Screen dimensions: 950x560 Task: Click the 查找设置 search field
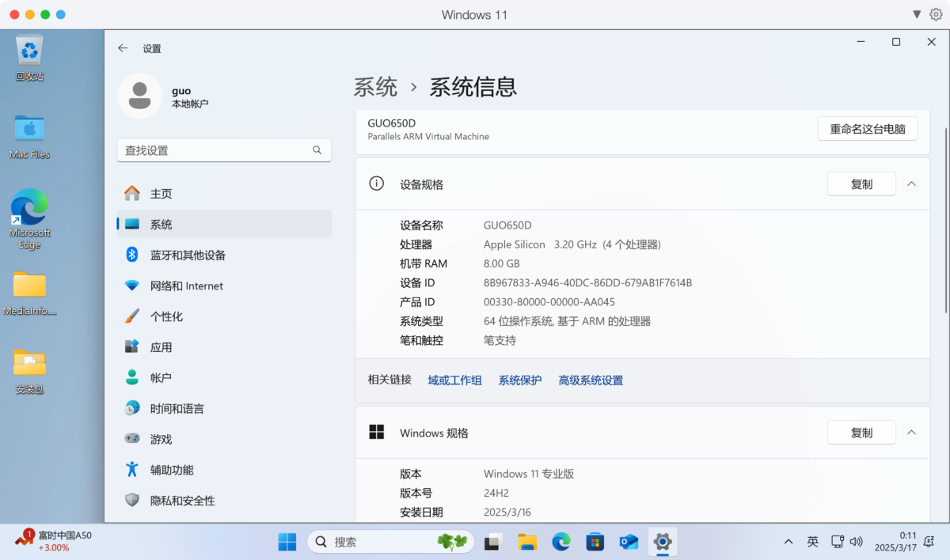(x=224, y=150)
